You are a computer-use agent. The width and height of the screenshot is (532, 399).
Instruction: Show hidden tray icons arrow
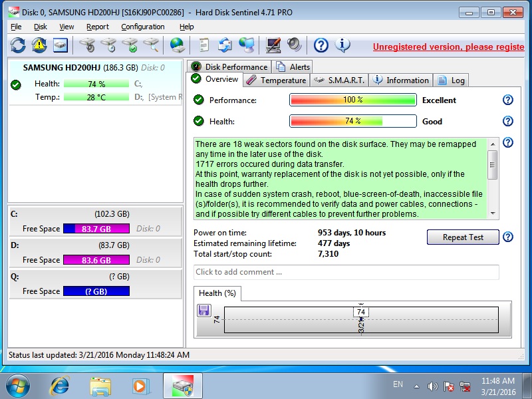(x=417, y=386)
